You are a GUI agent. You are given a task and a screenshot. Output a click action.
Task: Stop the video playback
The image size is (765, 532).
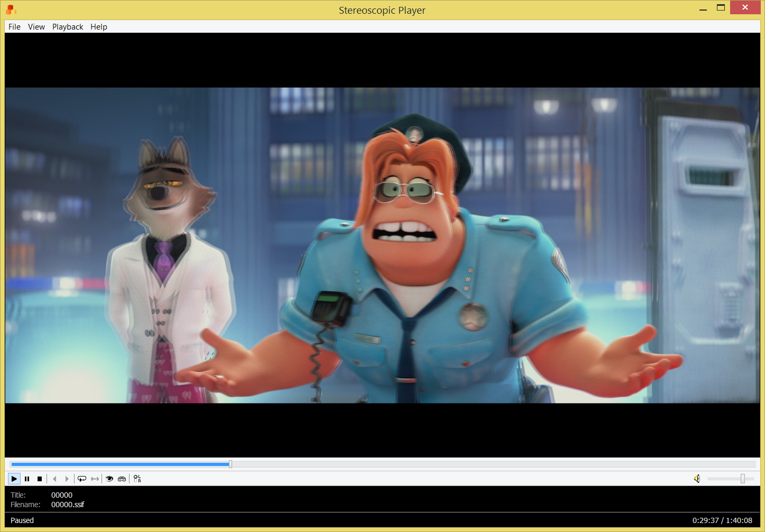point(40,479)
